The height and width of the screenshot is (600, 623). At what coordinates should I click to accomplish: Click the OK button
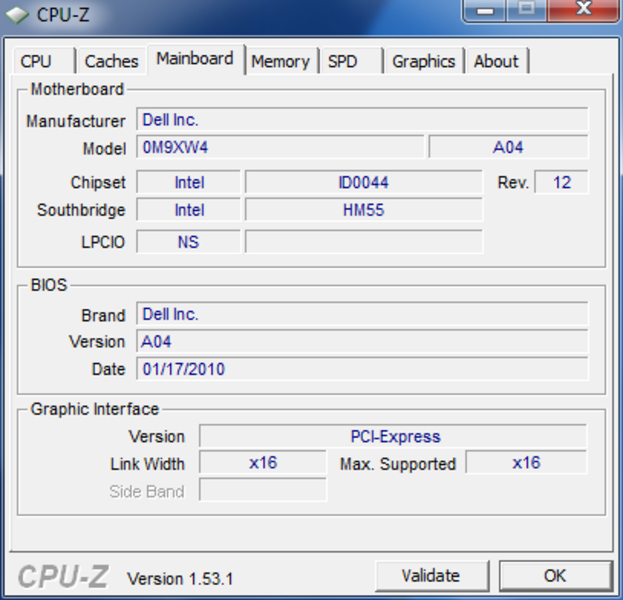coord(555,575)
